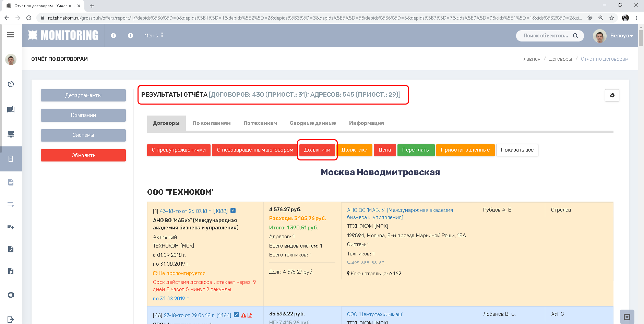
Task: Open the Системы filter
Action: click(83, 135)
